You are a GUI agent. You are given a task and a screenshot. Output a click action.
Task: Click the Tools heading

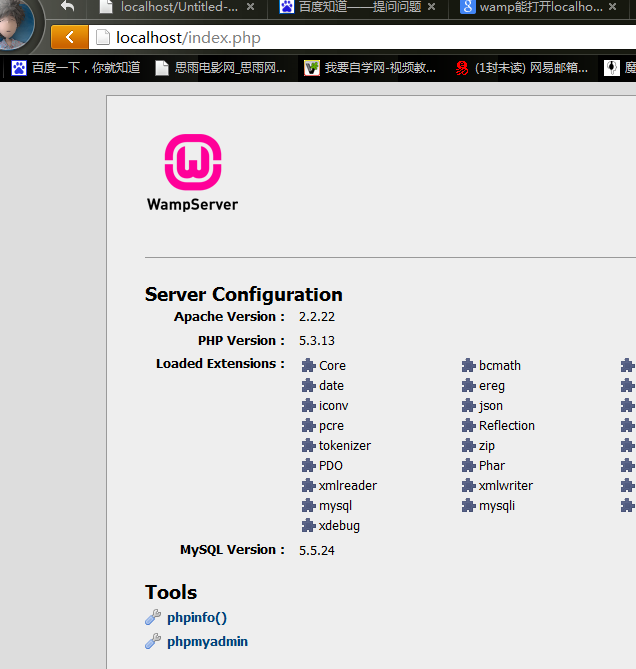(171, 592)
